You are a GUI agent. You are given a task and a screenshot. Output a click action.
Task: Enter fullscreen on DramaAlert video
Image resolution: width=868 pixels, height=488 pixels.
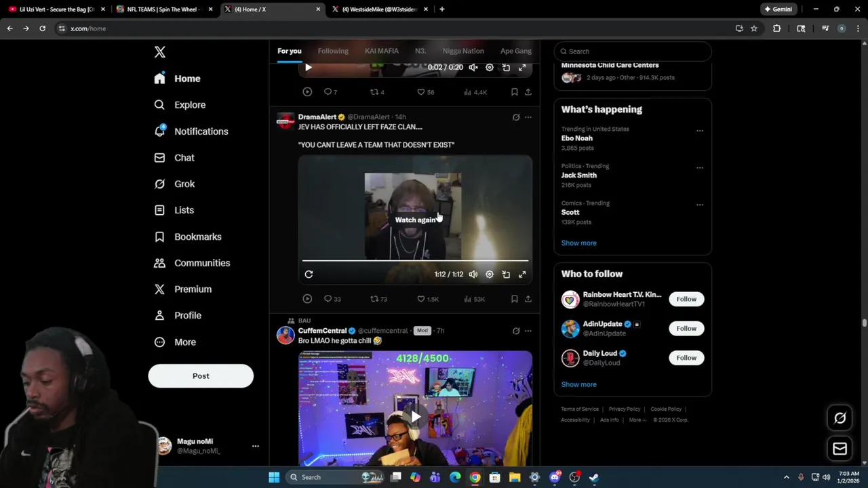coord(522,274)
